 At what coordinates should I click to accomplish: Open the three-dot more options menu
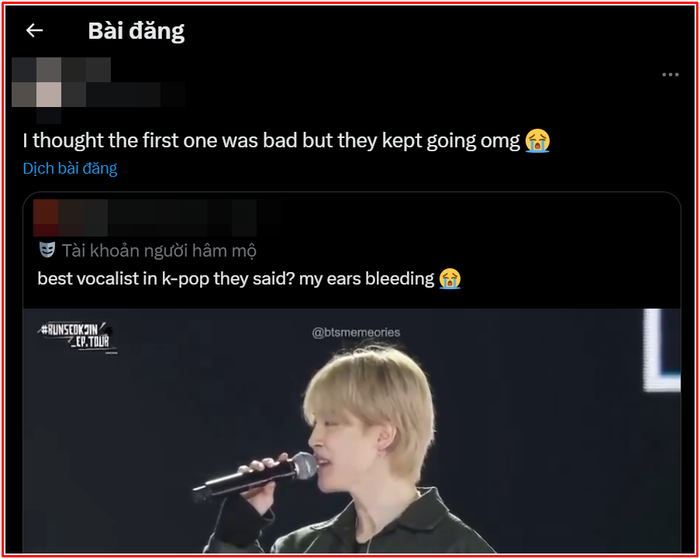[x=670, y=75]
